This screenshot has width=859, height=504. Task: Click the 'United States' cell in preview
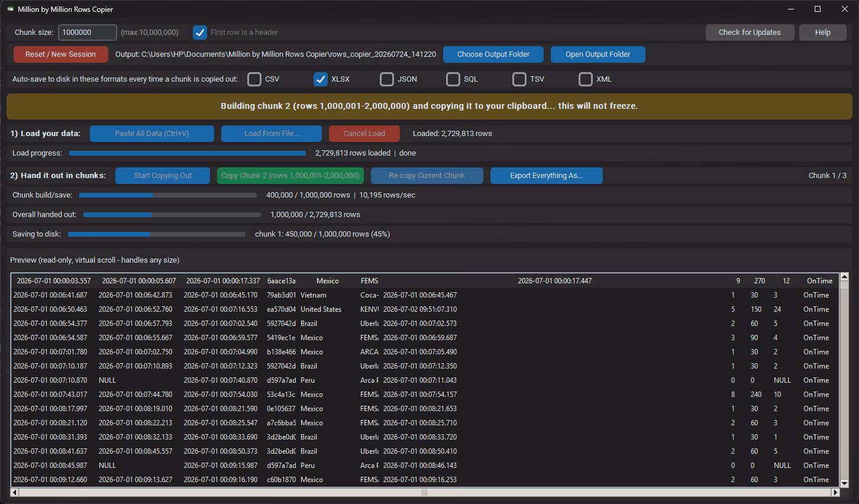point(321,309)
